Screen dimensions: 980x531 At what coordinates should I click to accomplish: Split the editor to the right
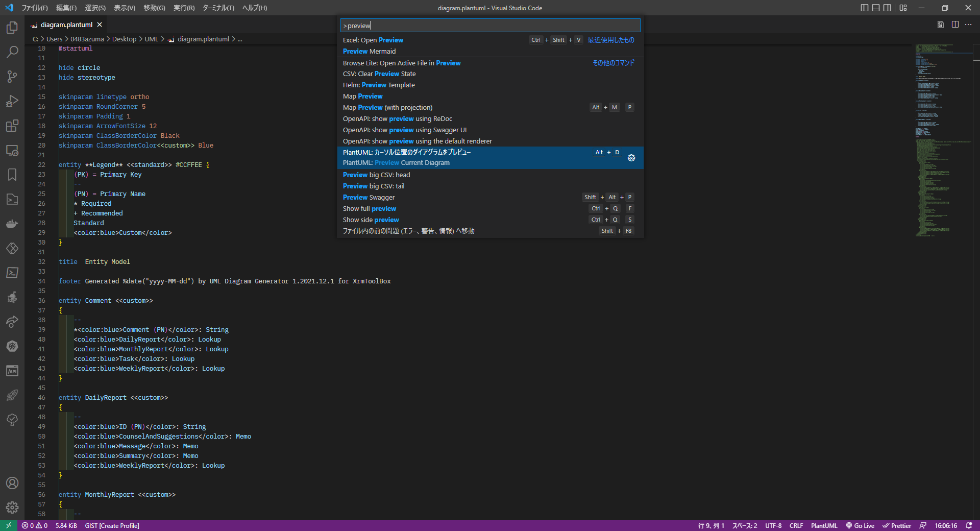coord(955,25)
